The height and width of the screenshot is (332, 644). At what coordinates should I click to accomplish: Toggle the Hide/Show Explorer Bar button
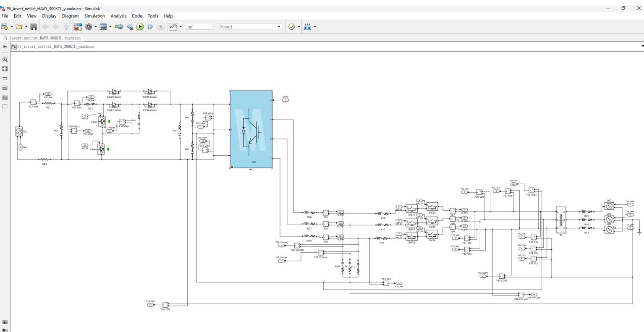tap(5, 47)
